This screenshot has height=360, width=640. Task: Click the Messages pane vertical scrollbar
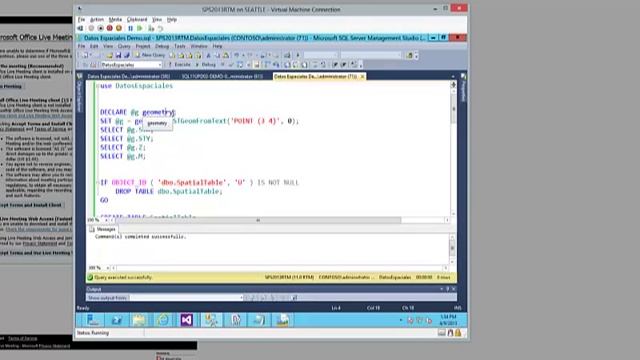point(452,249)
